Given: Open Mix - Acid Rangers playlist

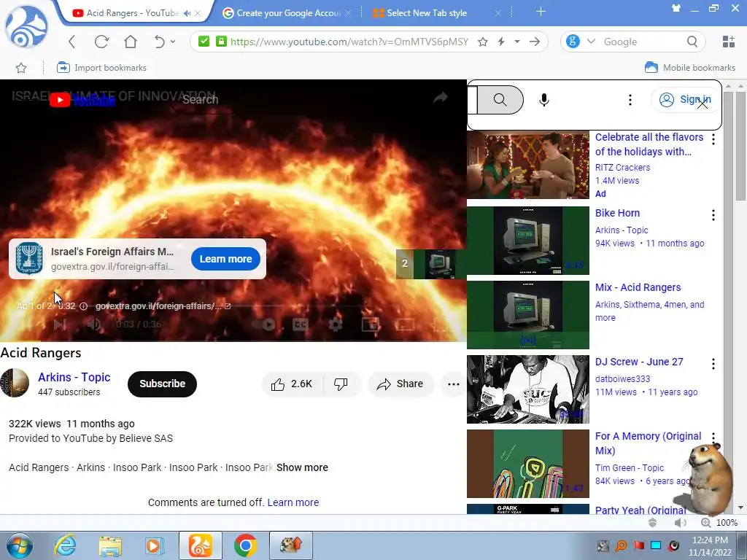Looking at the screenshot, I should click(x=638, y=287).
